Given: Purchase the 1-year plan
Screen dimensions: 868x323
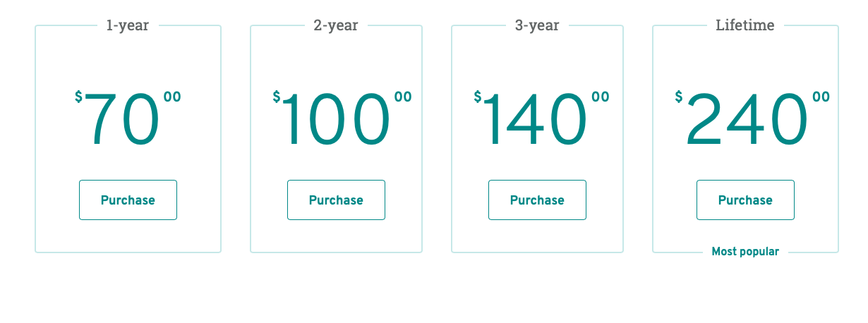Looking at the screenshot, I should pos(128,200).
